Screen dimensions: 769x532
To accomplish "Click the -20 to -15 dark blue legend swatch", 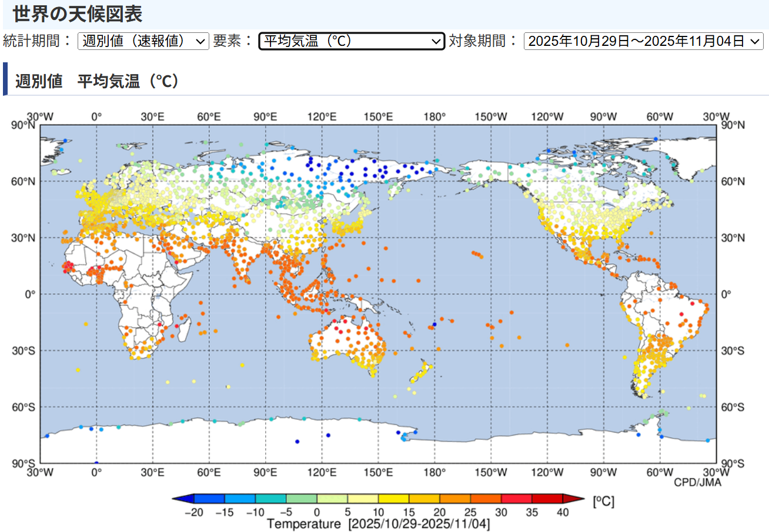I will [209, 499].
